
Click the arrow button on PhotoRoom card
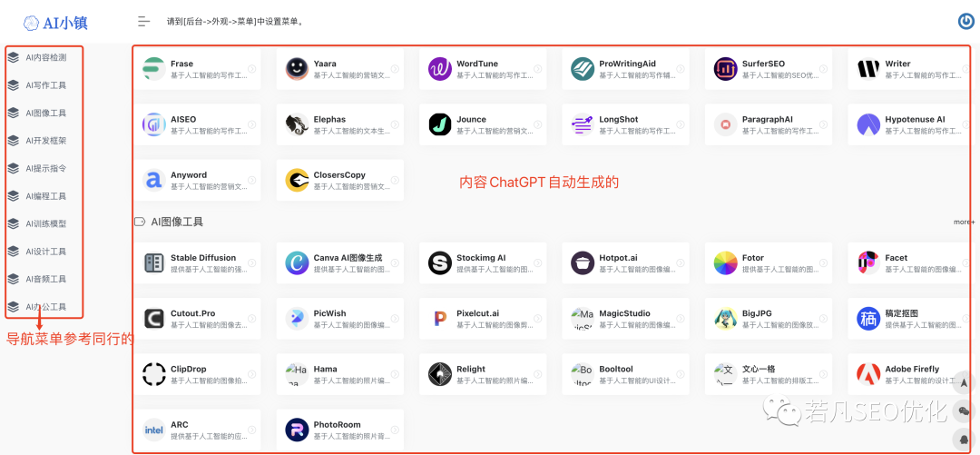(395, 430)
